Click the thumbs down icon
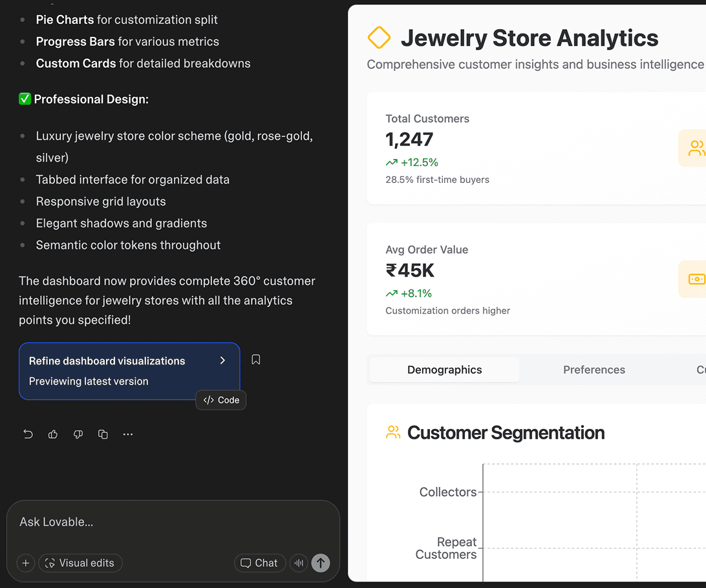This screenshot has height=588, width=706. pos(78,434)
